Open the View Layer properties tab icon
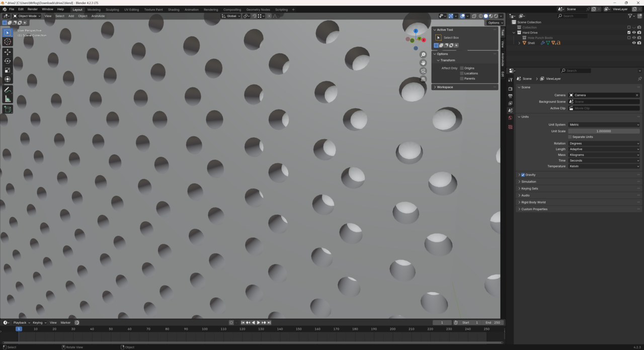The width and height of the screenshot is (644, 350). pos(510,103)
